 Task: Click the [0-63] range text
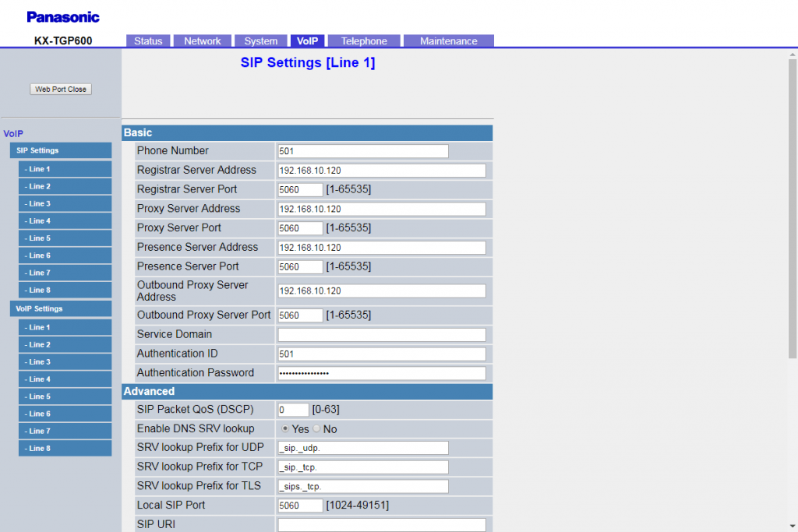[x=326, y=410]
